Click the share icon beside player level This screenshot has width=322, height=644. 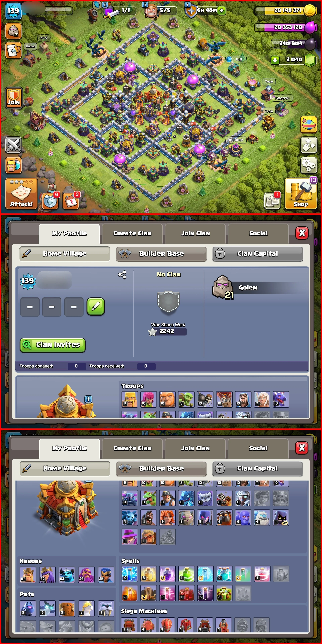pyautogui.click(x=122, y=275)
